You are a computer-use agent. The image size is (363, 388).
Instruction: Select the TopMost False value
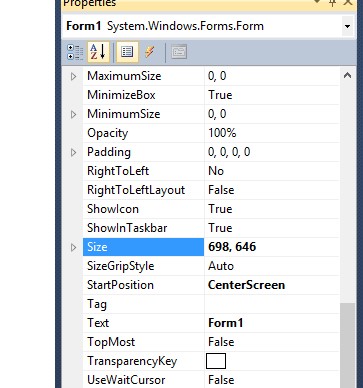click(272, 342)
